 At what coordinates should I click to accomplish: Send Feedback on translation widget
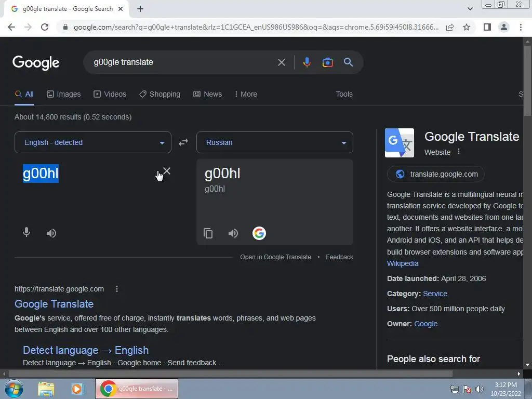[x=339, y=257]
